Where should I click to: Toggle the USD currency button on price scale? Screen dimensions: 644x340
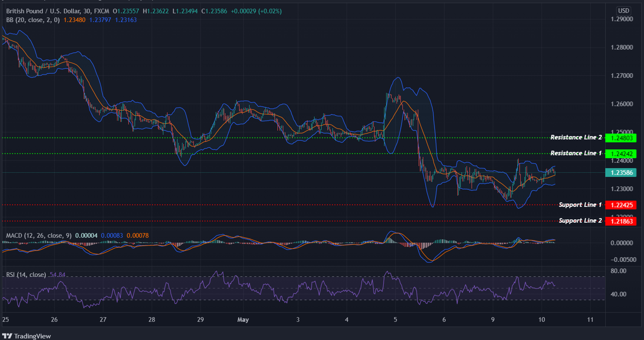(x=623, y=11)
